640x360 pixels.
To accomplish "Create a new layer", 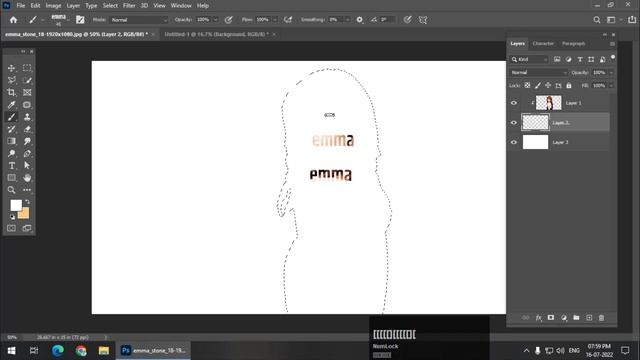I will 589,318.
